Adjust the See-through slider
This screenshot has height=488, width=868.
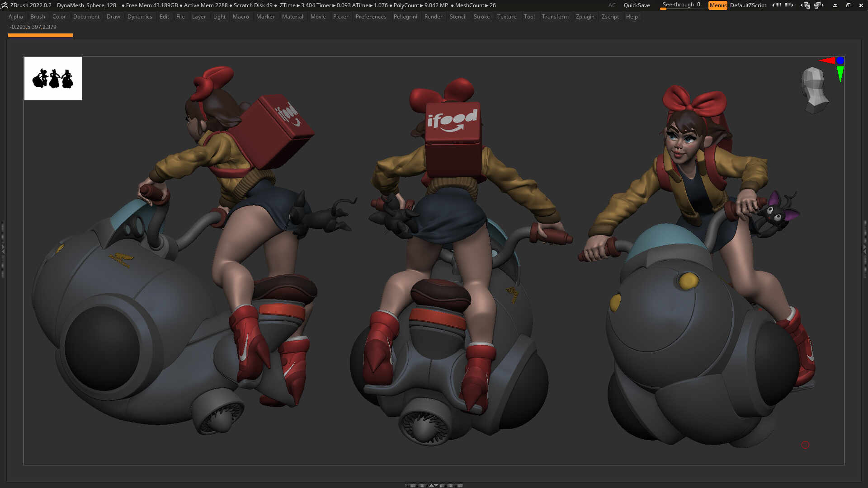click(681, 5)
